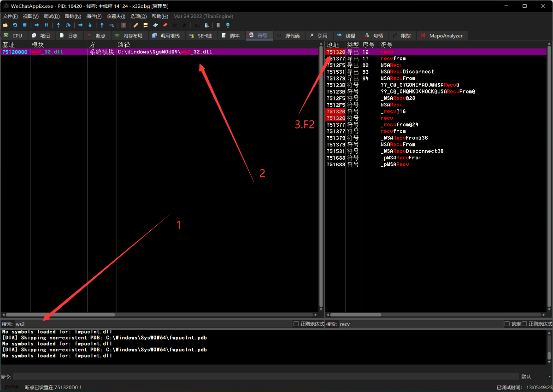Click the Trace Into toolbar icon

point(80,25)
